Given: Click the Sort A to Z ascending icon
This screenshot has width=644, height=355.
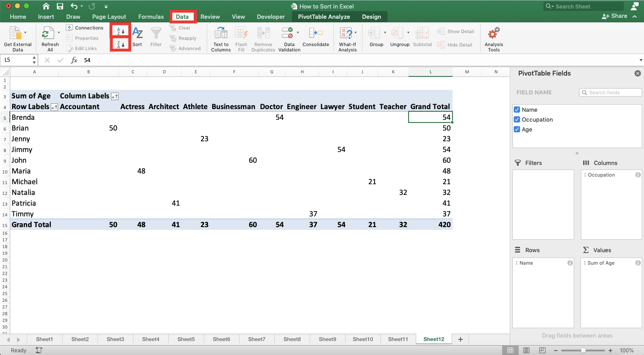Looking at the screenshot, I should 121,31.
